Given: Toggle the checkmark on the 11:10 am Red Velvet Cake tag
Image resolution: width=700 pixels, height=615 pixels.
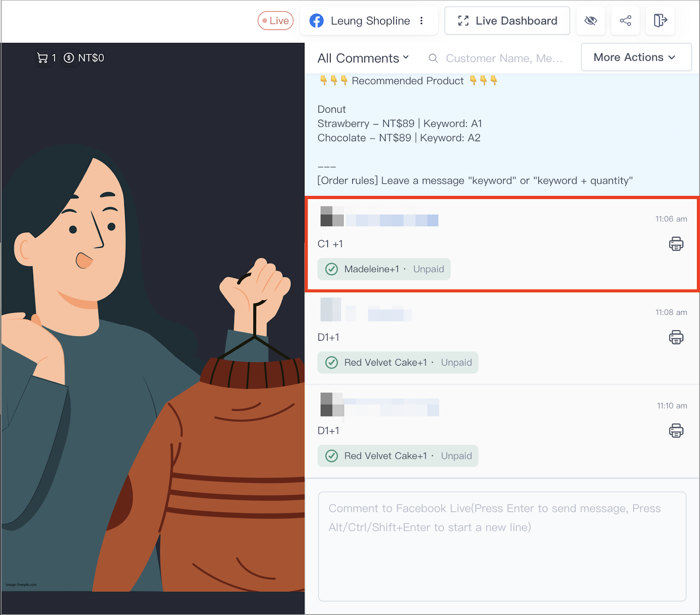Looking at the screenshot, I should click(x=332, y=455).
